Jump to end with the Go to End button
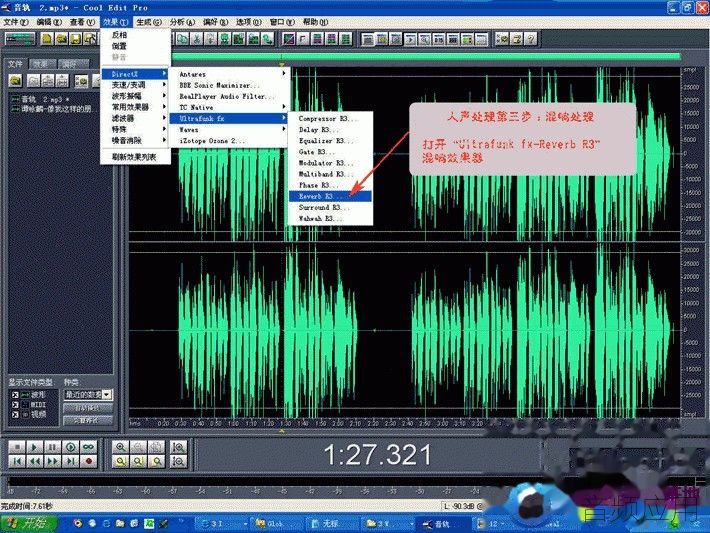710x533 pixels. 70,461
